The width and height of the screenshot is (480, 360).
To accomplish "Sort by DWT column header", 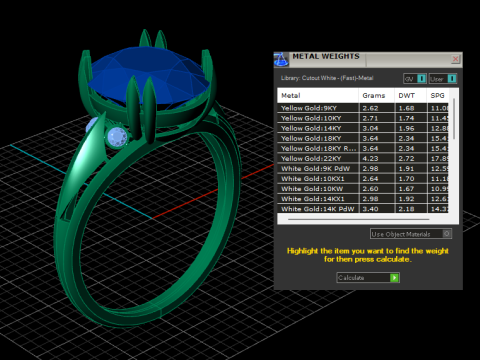I will pos(410,96).
